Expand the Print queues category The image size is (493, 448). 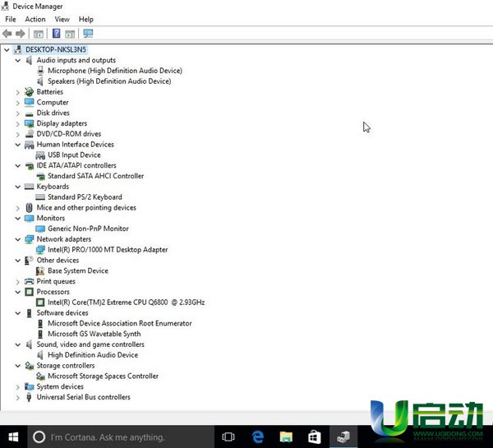[18, 281]
